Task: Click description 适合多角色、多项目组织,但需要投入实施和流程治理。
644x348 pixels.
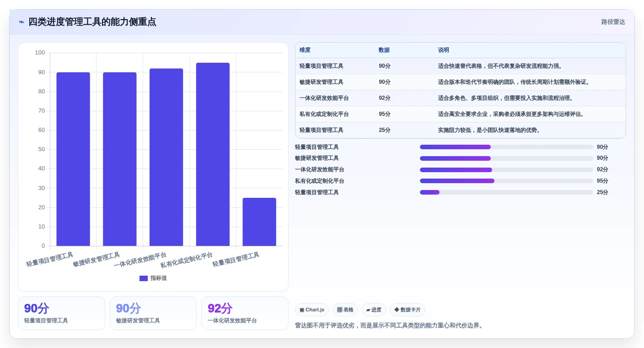Action: (x=506, y=98)
